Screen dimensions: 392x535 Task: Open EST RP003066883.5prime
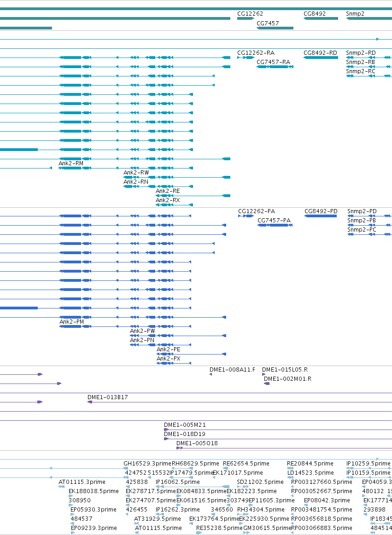(x=322, y=528)
